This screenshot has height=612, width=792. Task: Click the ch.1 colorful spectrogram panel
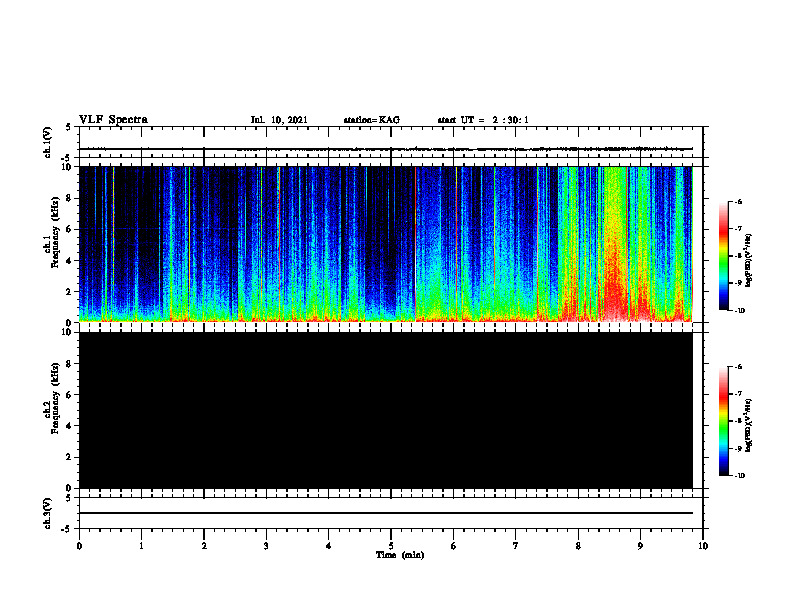pyautogui.click(x=386, y=244)
